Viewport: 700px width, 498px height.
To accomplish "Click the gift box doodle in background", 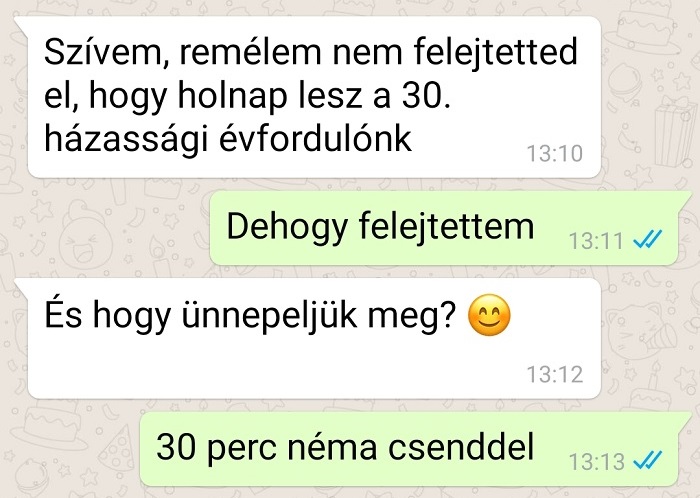I will click(x=674, y=130).
